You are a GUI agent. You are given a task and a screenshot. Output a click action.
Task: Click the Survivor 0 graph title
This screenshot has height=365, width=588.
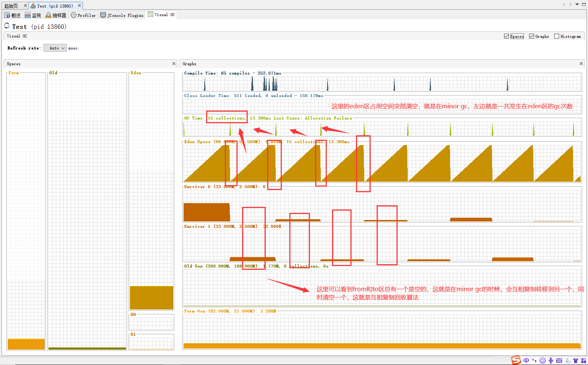(224, 187)
